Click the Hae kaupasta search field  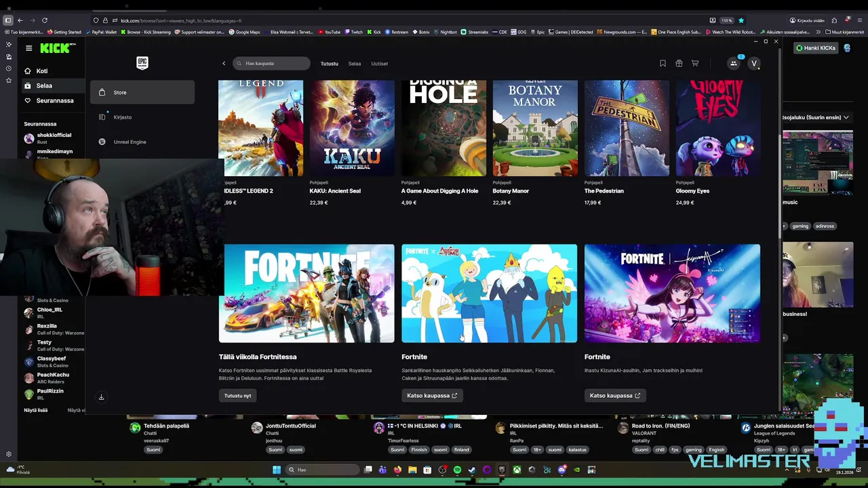[271, 64]
